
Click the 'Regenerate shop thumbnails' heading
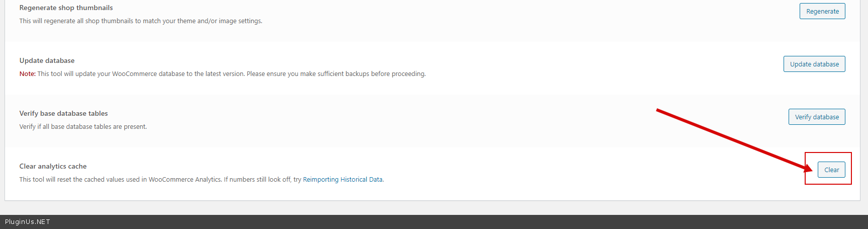66,8
